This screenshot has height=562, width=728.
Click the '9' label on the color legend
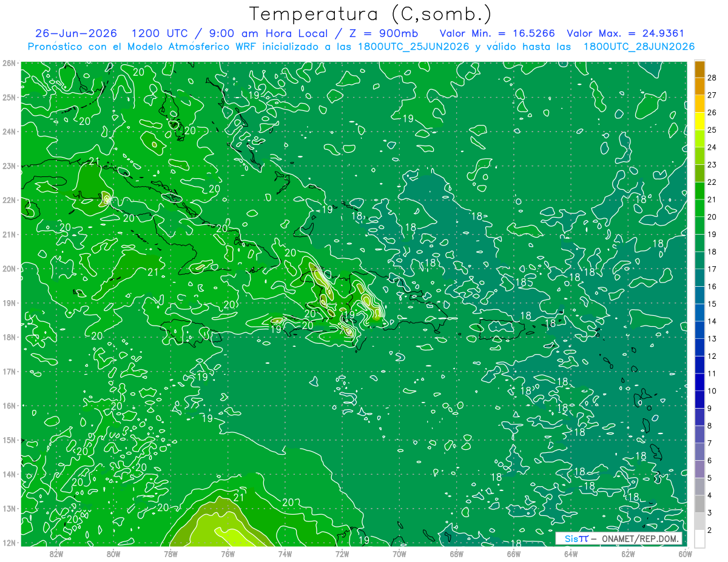(710, 409)
